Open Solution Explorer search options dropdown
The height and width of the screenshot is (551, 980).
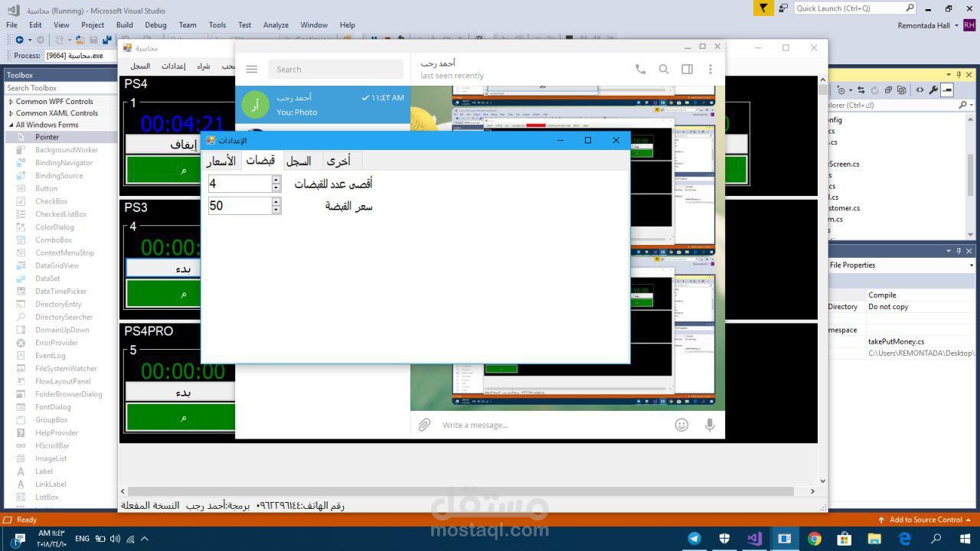(x=972, y=105)
